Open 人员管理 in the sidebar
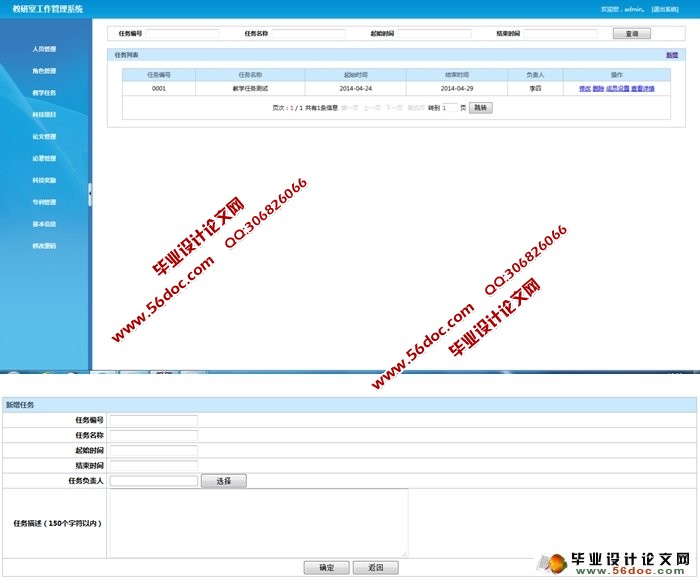The width and height of the screenshot is (700, 581). 44,49
